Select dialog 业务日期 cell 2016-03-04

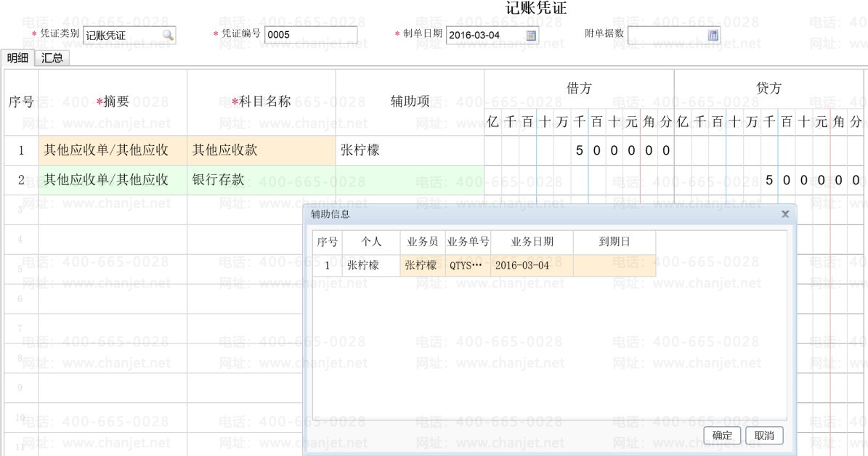coord(532,265)
